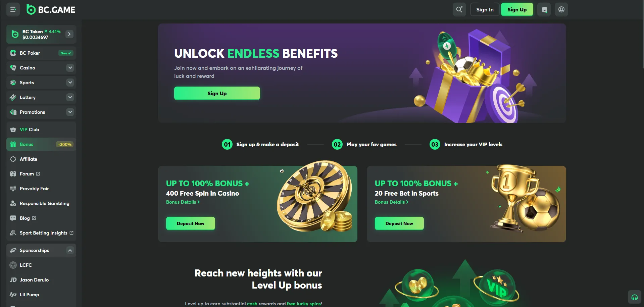Expand the Promotions menu chevron
The height and width of the screenshot is (307, 644).
point(70,112)
